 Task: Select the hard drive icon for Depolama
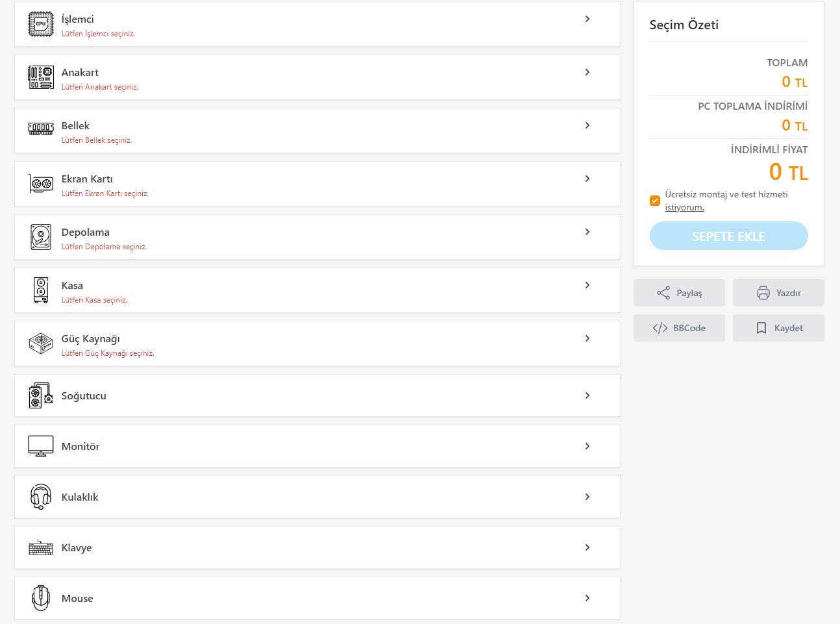tap(41, 237)
